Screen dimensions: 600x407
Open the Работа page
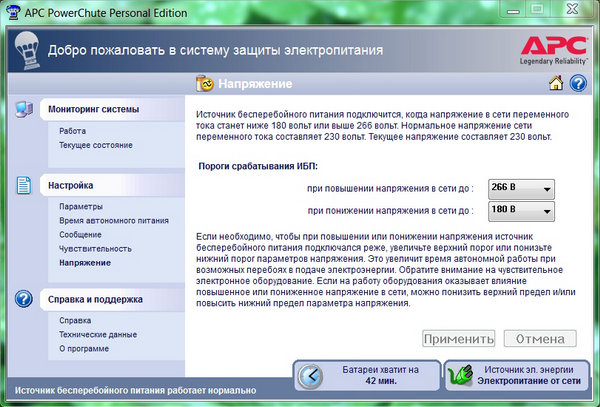pos(72,131)
